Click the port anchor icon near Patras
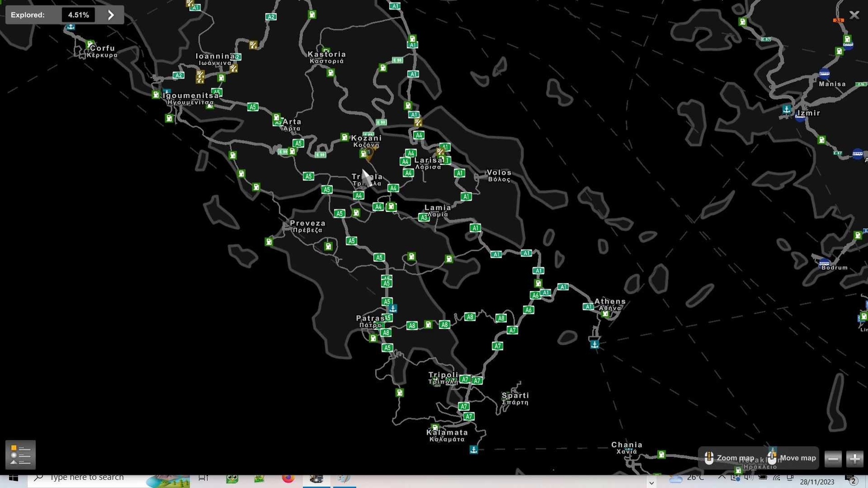 pos(393,308)
